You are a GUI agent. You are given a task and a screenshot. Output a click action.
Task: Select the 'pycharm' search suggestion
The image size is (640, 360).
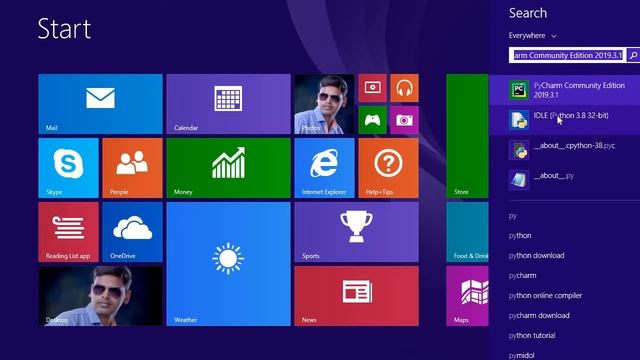522,276
